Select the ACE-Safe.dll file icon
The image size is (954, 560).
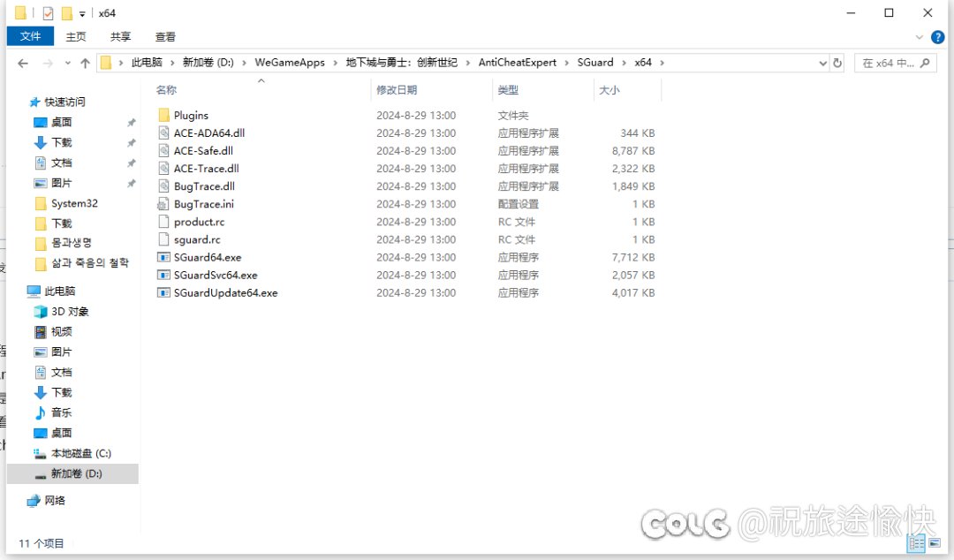(163, 150)
